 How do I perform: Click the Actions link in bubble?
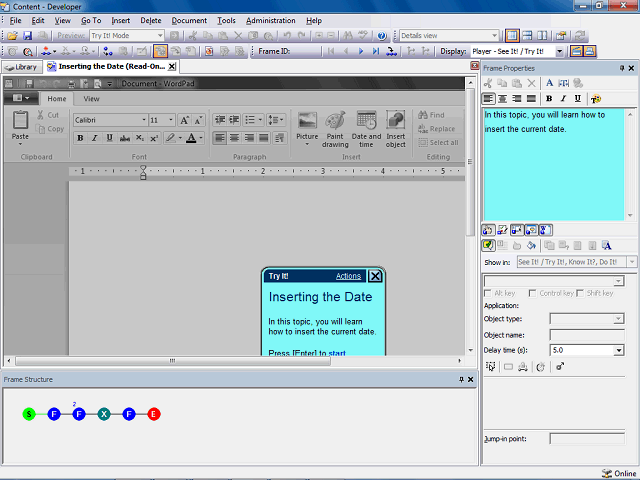pos(348,276)
